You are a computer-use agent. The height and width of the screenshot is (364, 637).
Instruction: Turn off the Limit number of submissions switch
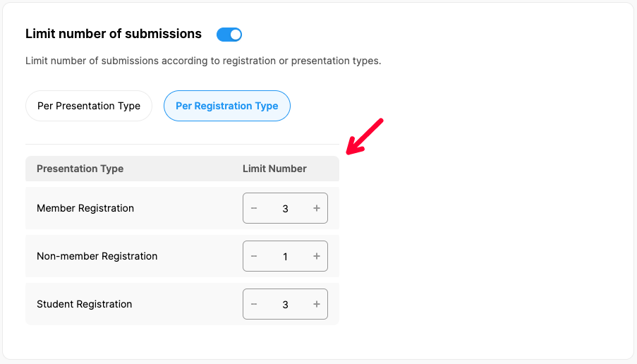[x=229, y=35]
